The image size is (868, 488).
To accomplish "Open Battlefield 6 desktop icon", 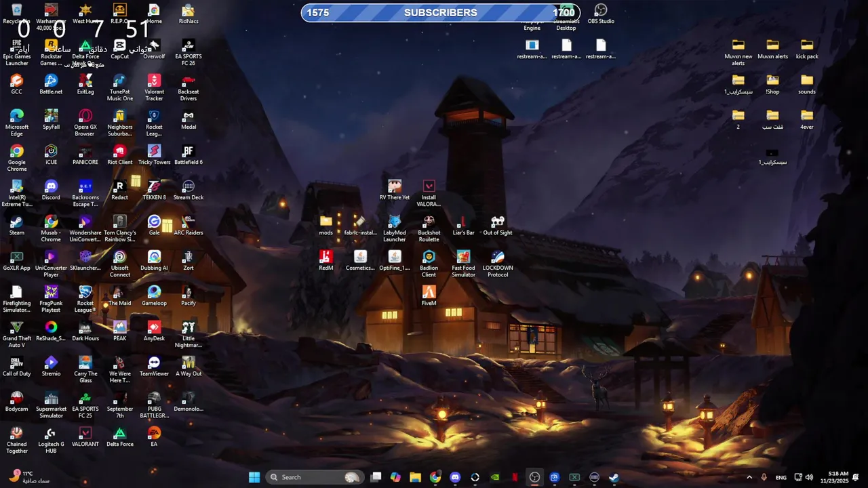I will coord(189,154).
